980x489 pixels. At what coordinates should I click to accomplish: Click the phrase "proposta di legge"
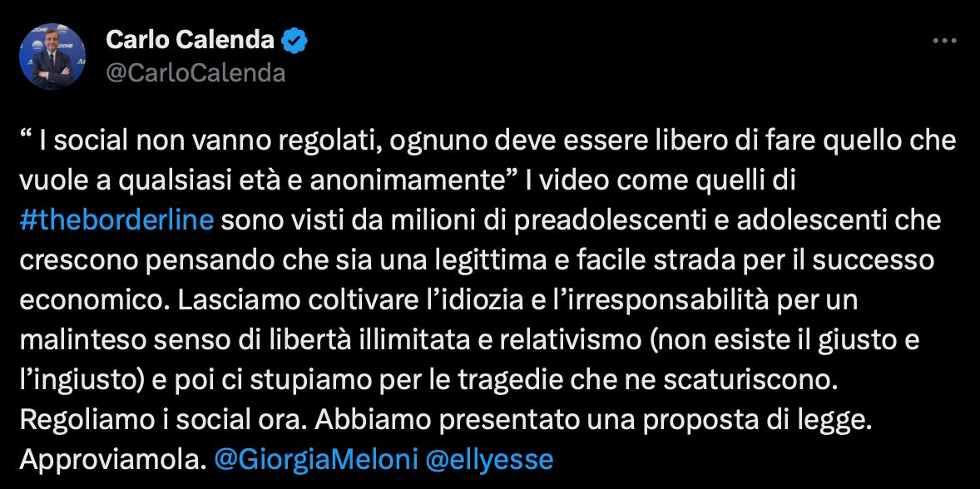(x=755, y=420)
